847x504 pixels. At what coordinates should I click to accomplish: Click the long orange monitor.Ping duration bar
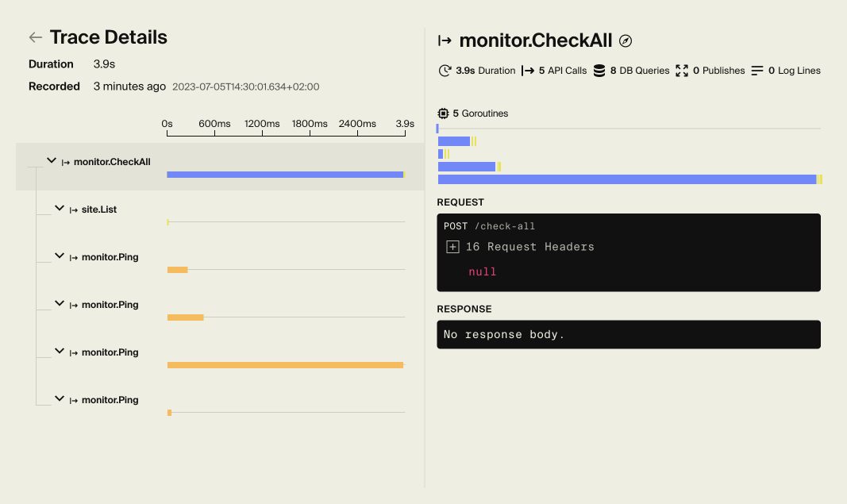coord(284,365)
